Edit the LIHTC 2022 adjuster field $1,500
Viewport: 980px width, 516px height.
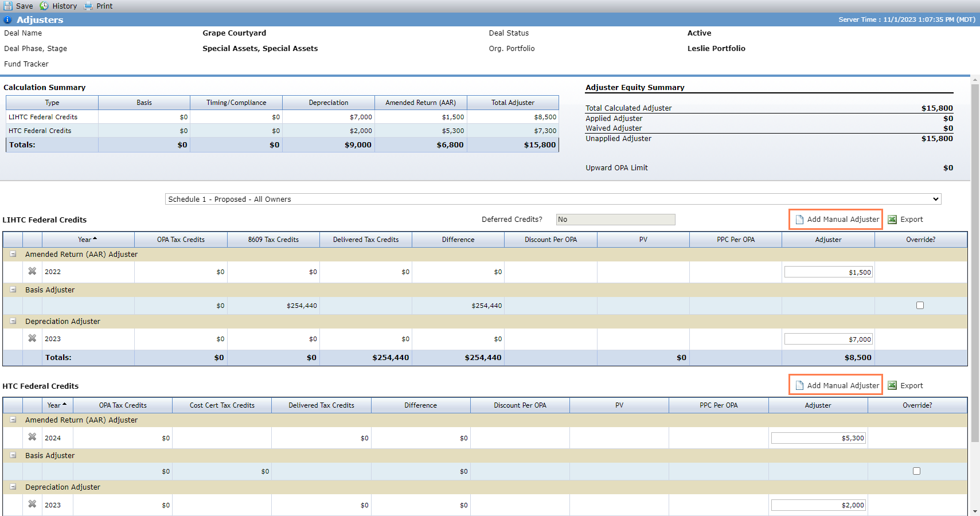pyautogui.click(x=829, y=272)
